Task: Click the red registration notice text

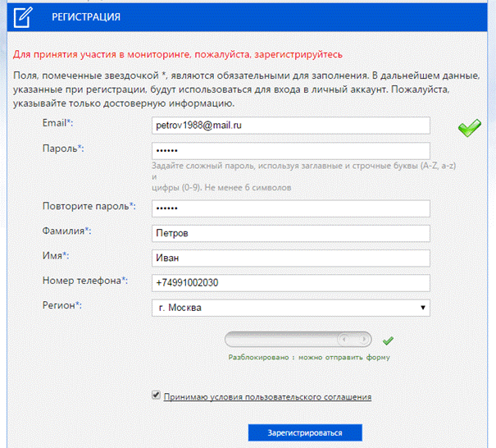Action: click(x=178, y=54)
